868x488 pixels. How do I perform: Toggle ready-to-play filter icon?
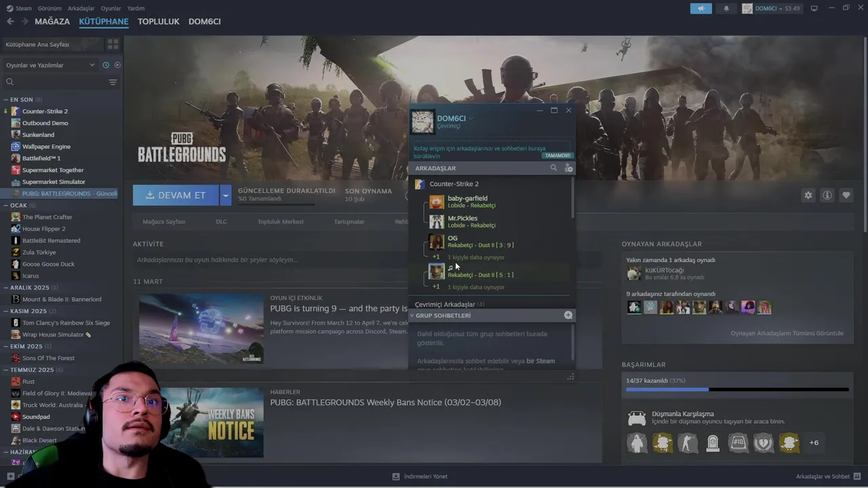click(117, 65)
